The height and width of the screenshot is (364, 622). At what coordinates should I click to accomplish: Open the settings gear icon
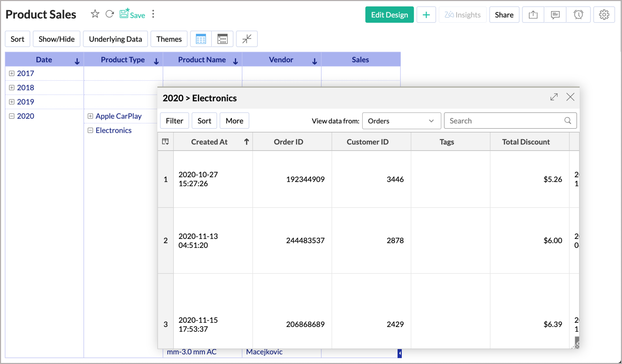point(604,15)
